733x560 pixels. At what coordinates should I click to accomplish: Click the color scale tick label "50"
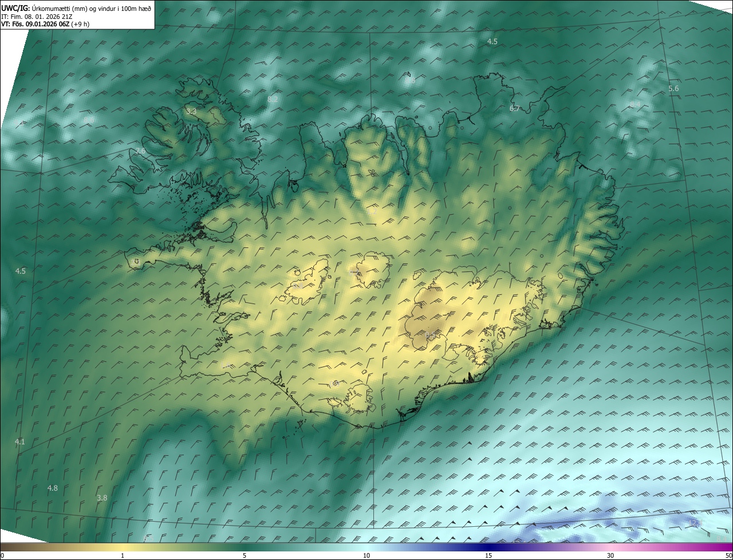point(728,556)
